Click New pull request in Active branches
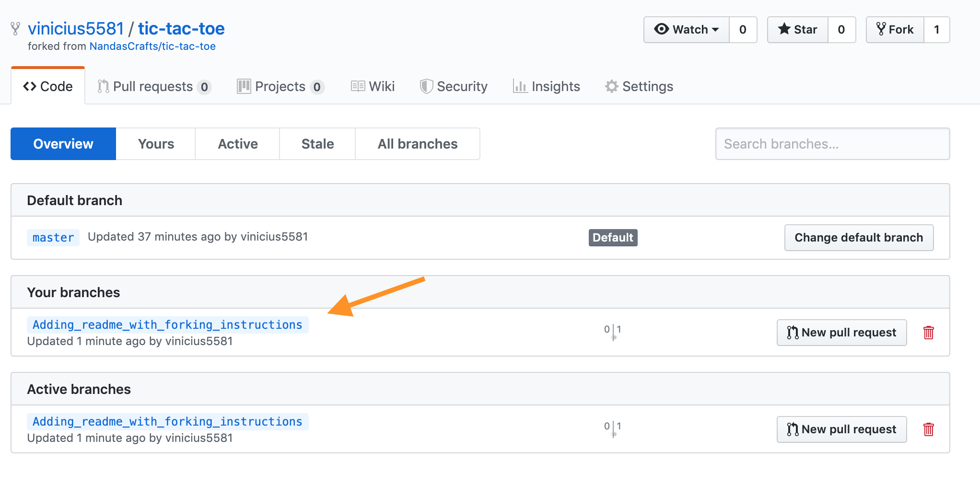 click(x=841, y=429)
